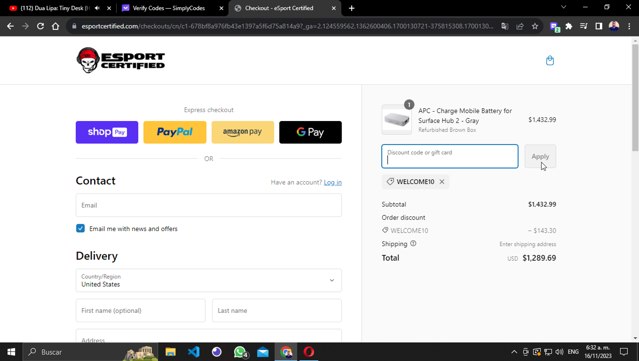Switch to Verify Codes SimplyCodes tab
This screenshot has width=639, height=361.
pos(168,8)
